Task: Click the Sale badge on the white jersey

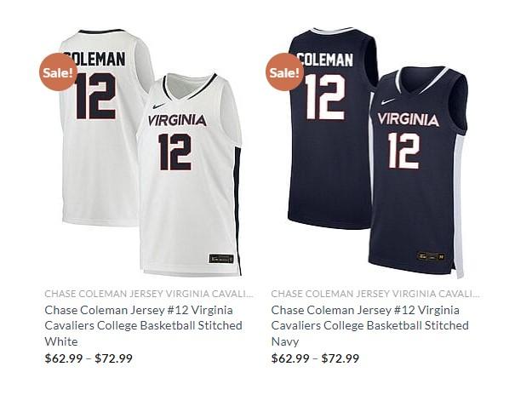Action: pyautogui.click(x=58, y=72)
